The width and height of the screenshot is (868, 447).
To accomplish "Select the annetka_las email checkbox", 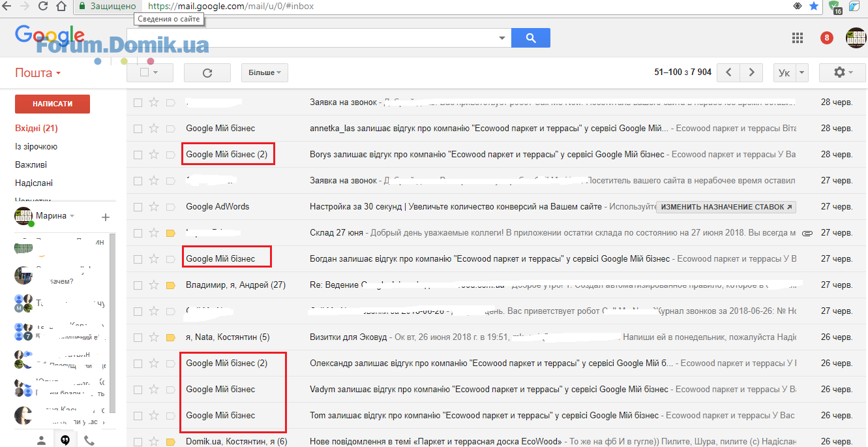I will point(138,129).
